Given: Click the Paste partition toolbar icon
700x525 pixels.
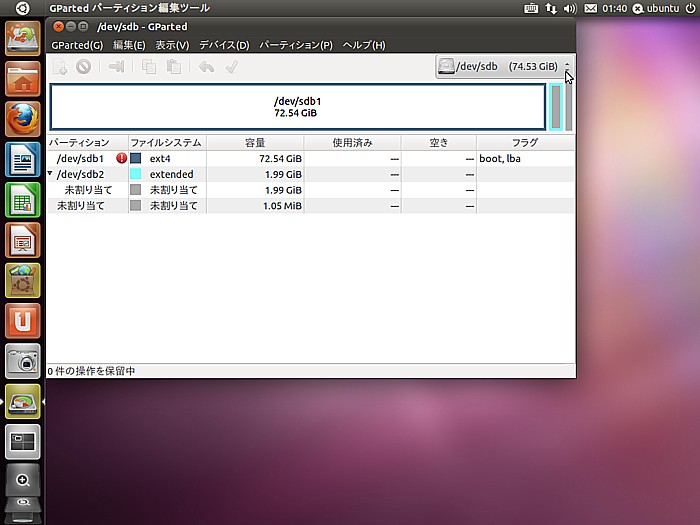Looking at the screenshot, I should click(x=174, y=67).
